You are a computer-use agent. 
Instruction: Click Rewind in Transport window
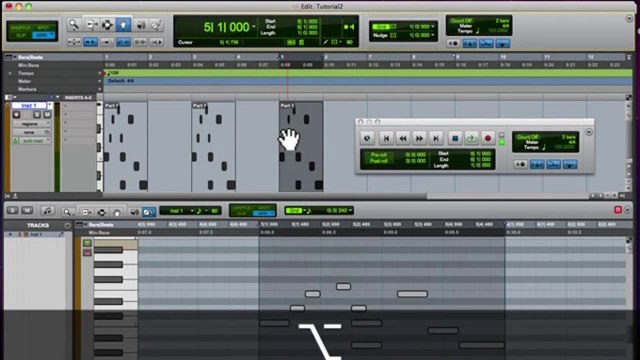(403, 138)
